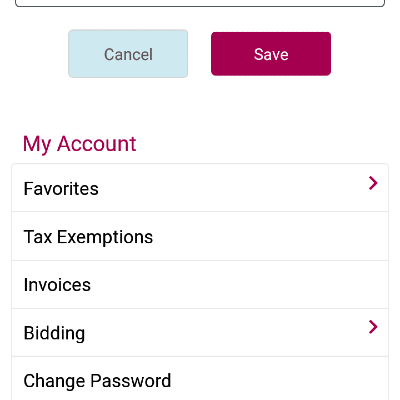Expand the Bidding chevron arrow
The width and height of the screenshot is (400, 400).
tap(373, 327)
